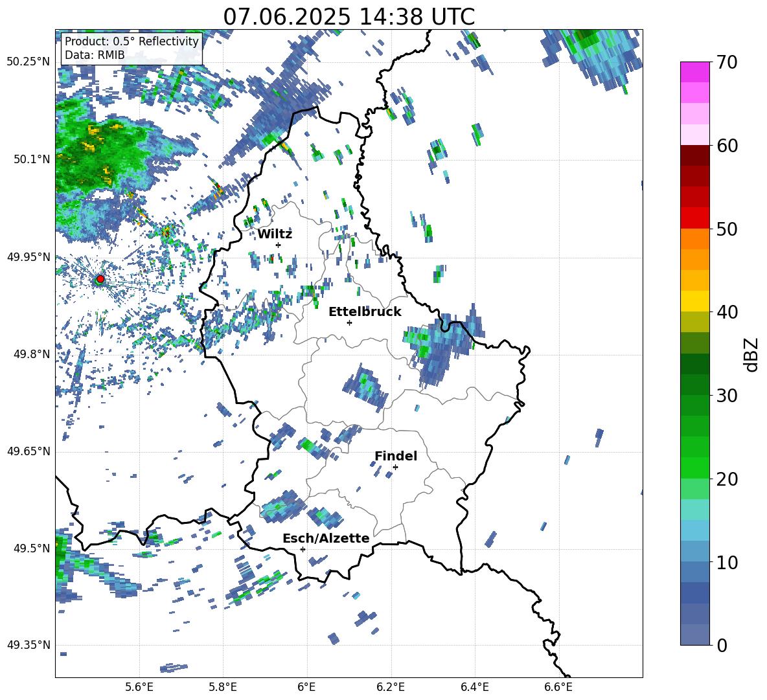
Task: Click the 70 tick on colorbar
Action: pyautogui.click(x=726, y=62)
